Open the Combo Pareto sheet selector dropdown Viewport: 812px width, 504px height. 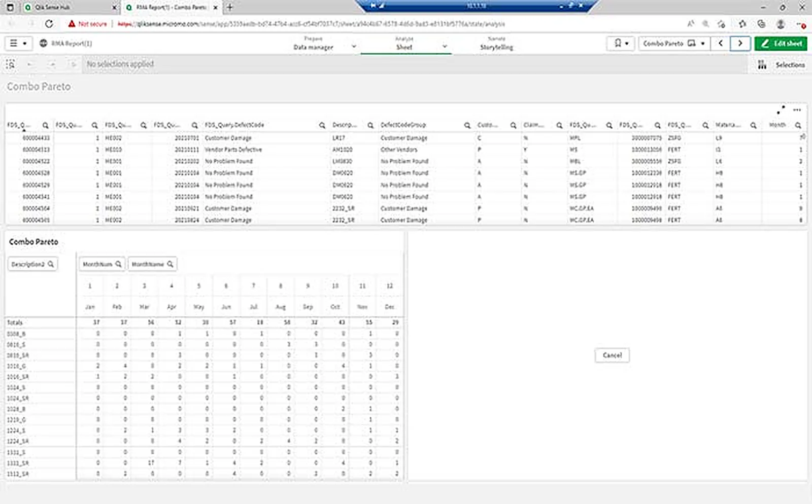[674, 44]
